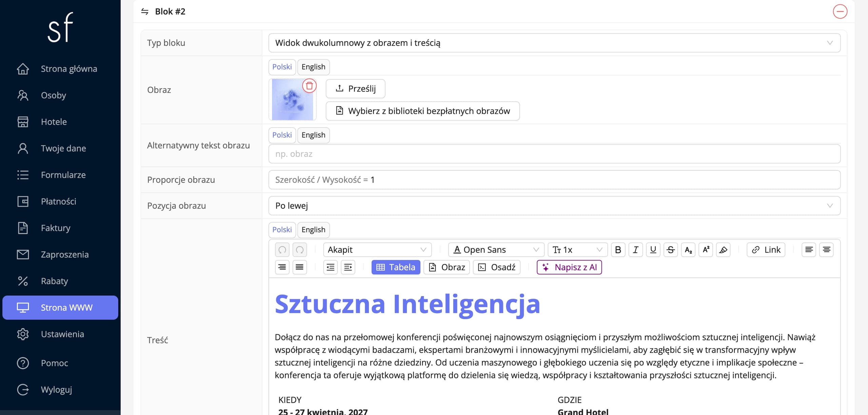Open the Akapit paragraph style dropdown
The height and width of the screenshot is (415, 868).
click(377, 250)
